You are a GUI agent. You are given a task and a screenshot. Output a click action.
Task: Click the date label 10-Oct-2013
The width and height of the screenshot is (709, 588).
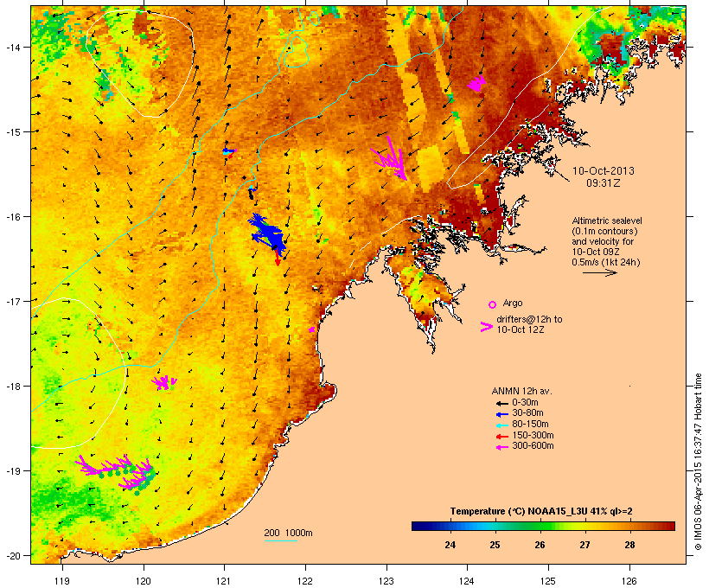pos(604,171)
